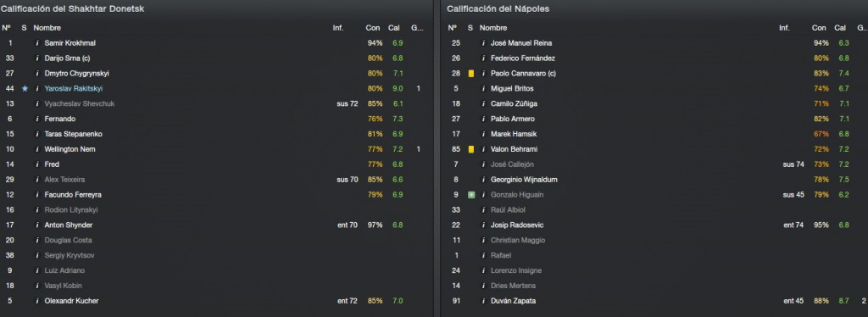868x317 pixels.
Task: Sort Shakhtar list by Nombre column
Action: tap(47, 28)
